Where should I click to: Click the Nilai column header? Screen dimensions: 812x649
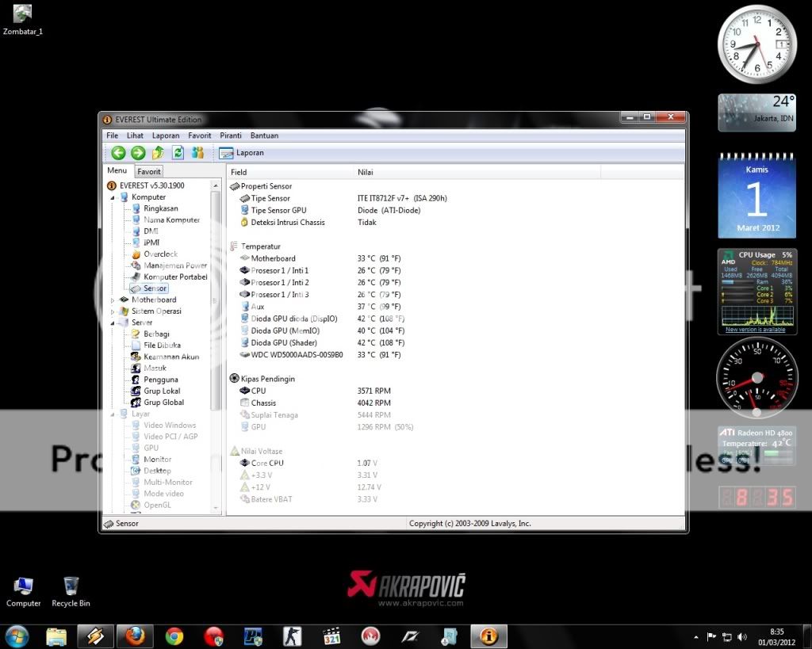click(x=477, y=172)
